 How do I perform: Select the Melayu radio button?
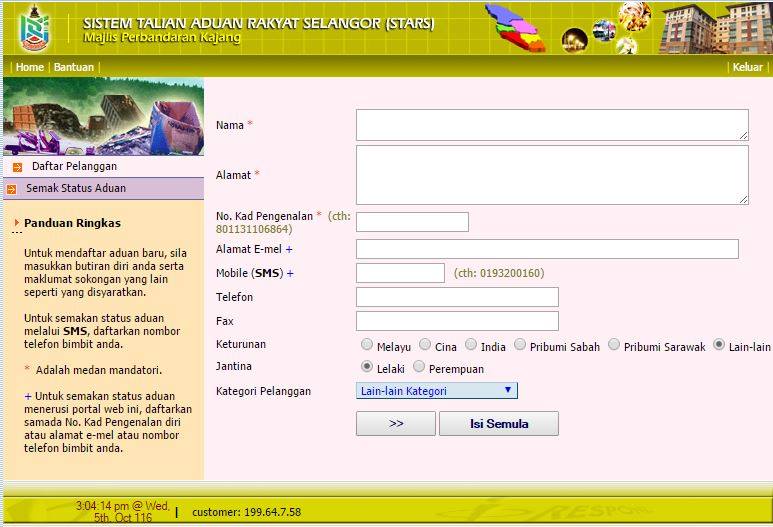click(x=366, y=344)
